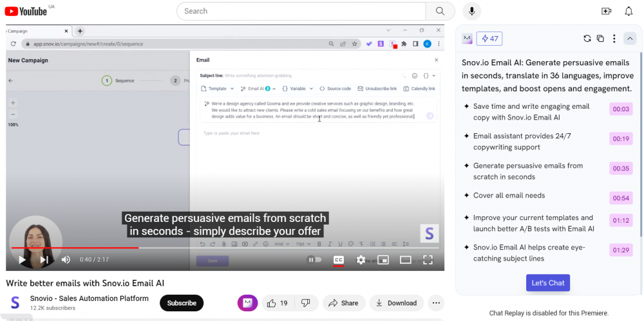This screenshot has width=644, height=321.
Task: Click Unsubscribe link in email toolbar
Action: (377, 89)
